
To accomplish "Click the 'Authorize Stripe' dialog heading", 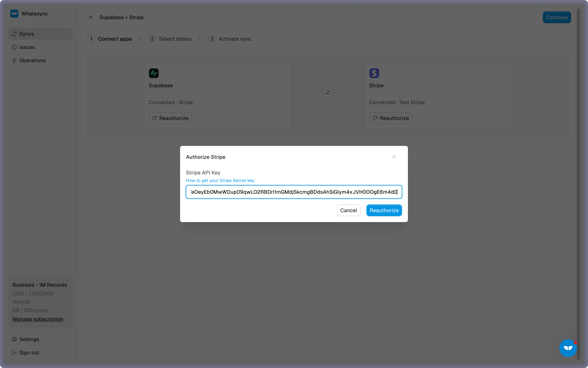I will tap(206, 157).
